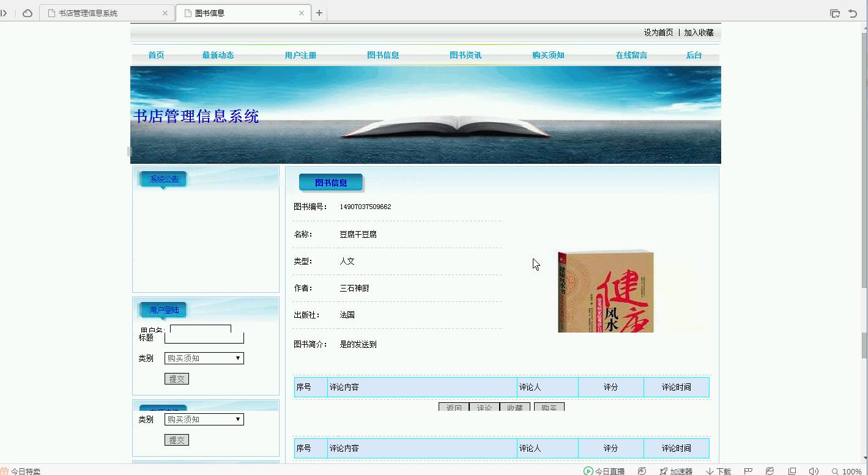Close the 图书信息 tab
This screenshot has width=868, height=475.
point(302,13)
